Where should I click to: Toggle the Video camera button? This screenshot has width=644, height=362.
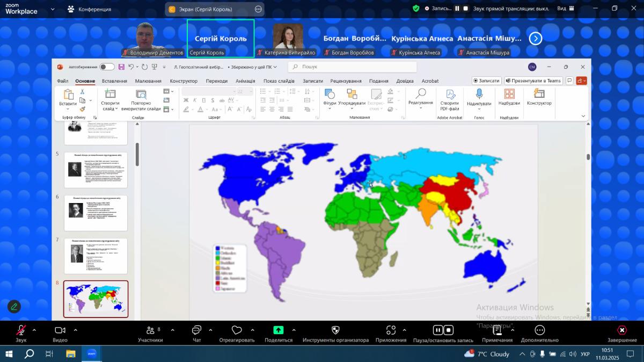coord(60,330)
